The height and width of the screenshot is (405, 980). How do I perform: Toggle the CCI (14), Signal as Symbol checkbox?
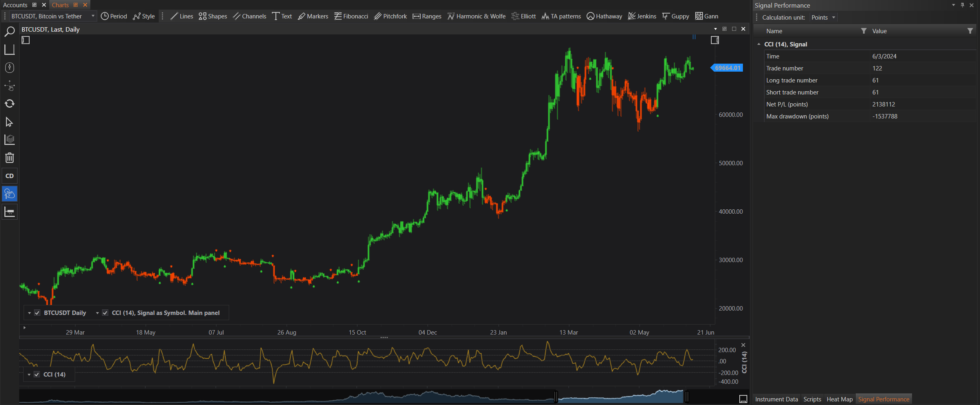[105, 313]
